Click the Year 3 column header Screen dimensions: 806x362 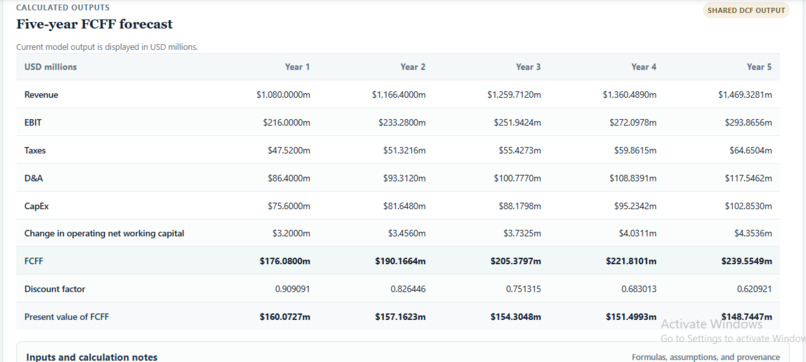528,67
